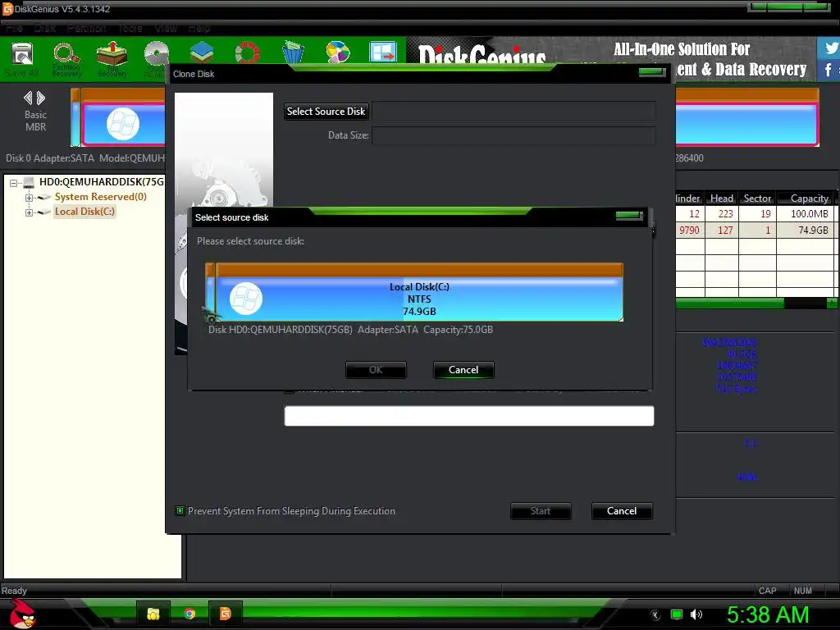Collapse the HD0:QEMUHARDDISK tree node
Screen dimensions: 840x630
point(13,183)
